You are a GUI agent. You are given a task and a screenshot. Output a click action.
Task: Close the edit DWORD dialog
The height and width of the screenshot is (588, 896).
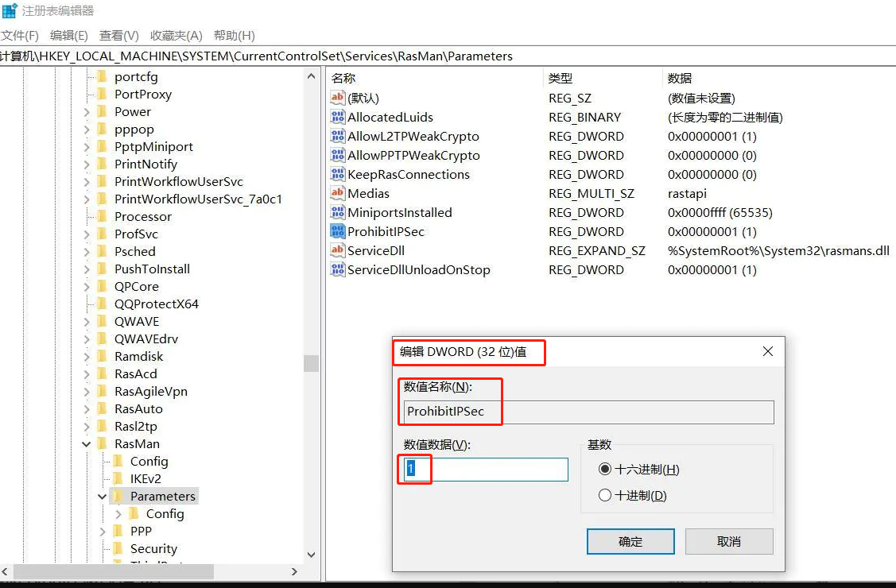pos(767,351)
